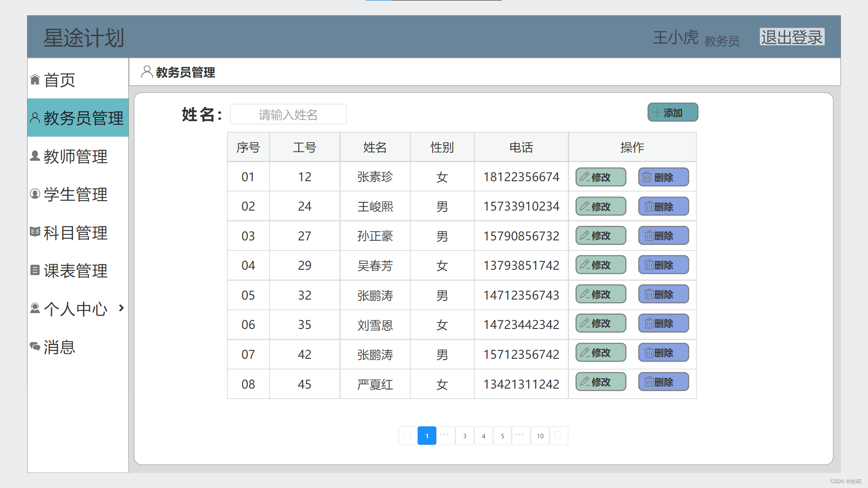Viewport: 868px width, 488px height.
Task: Click the schedule icon beside 课表管理
Action: [x=35, y=270]
